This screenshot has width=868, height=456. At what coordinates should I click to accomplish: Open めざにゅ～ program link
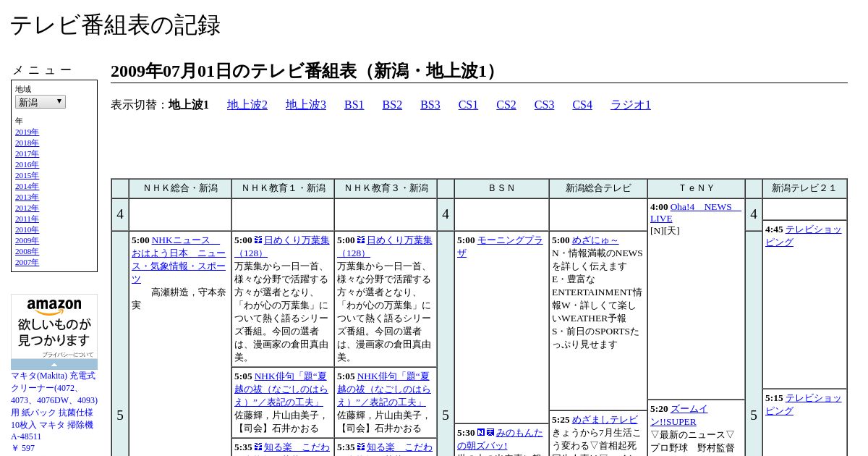coord(595,240)
